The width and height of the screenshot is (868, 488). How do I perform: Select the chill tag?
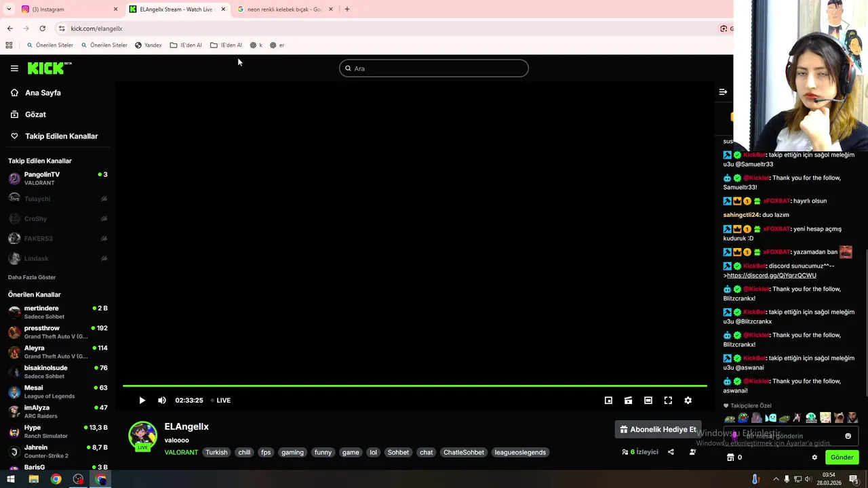244,453
